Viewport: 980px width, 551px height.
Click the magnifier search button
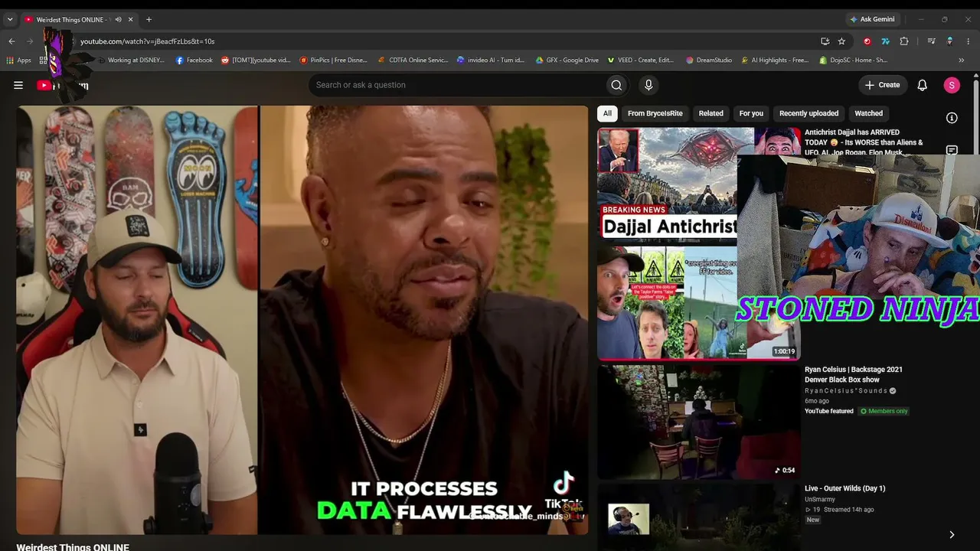coord(616,85)
